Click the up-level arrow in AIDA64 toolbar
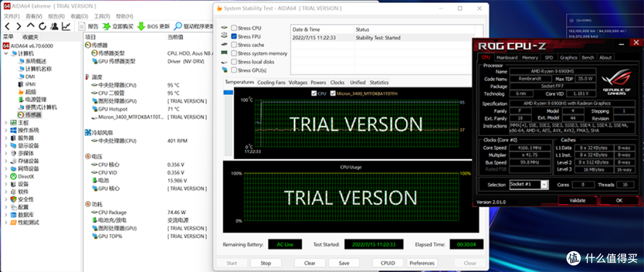 pos(31,26)
